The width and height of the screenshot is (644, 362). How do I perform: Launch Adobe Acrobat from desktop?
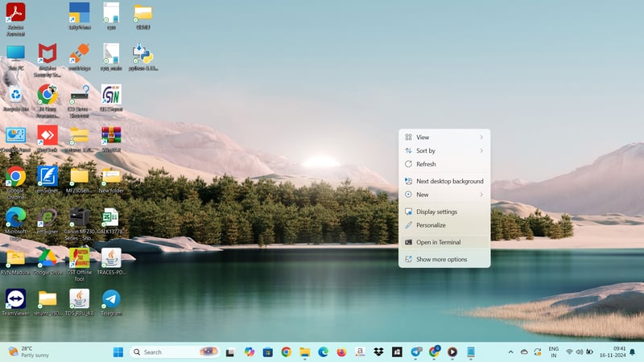click(15, 13)
